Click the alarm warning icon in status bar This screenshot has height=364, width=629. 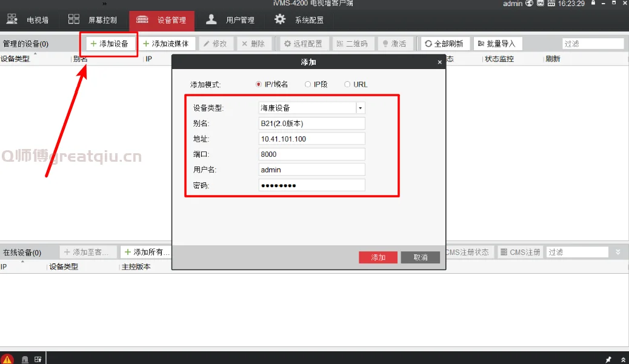(7, 359)
